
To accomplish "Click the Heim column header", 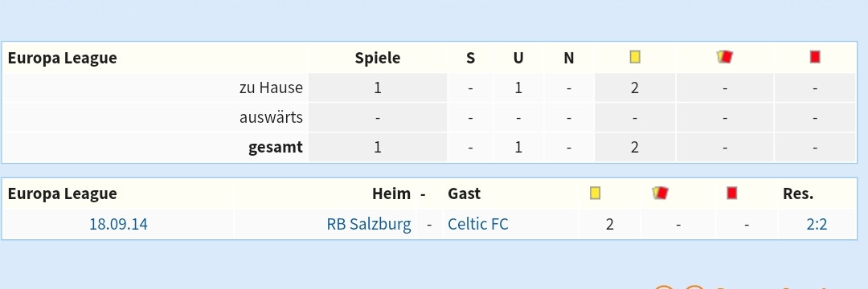I will click(x=391, y=193).
